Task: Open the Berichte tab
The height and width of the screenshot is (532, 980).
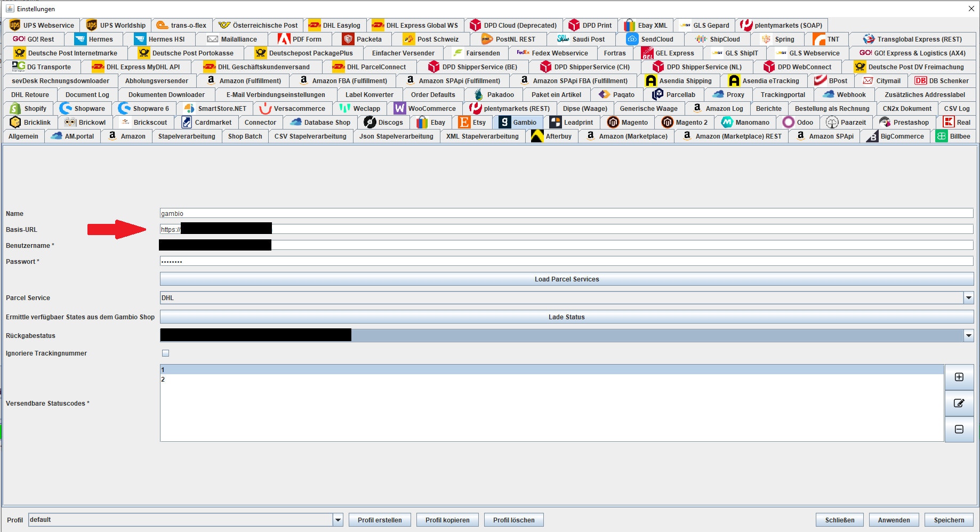Action: (768, 108)
